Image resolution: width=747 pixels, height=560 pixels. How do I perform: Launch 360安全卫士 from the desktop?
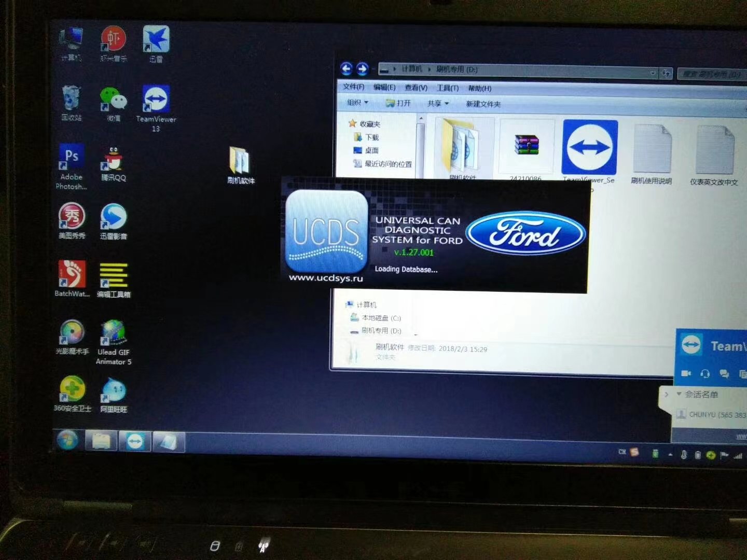[x=72, y=394]
